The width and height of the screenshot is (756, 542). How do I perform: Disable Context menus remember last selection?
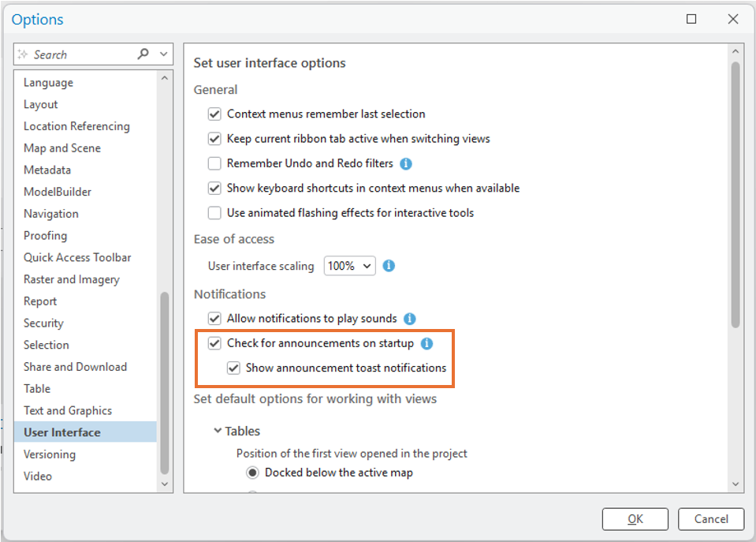click(214, 114)
